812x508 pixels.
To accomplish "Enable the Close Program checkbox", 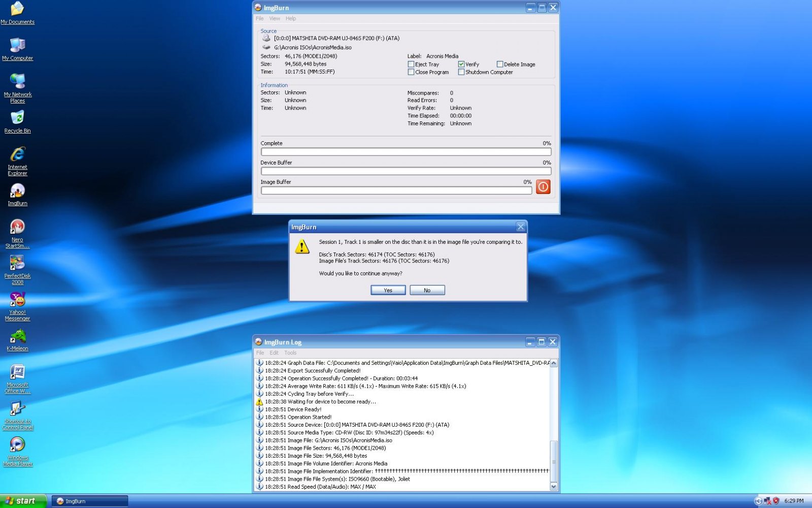I will coord(411,72).
